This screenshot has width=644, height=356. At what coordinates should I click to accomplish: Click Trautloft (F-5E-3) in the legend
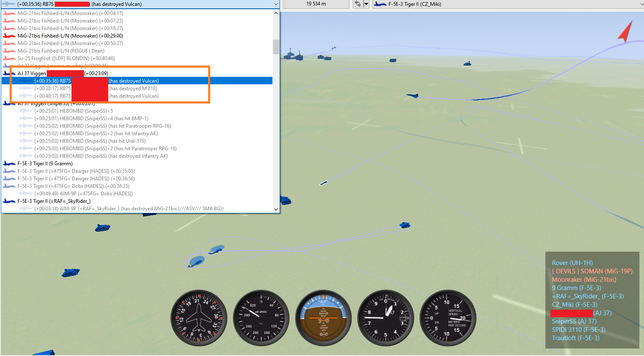575,338
